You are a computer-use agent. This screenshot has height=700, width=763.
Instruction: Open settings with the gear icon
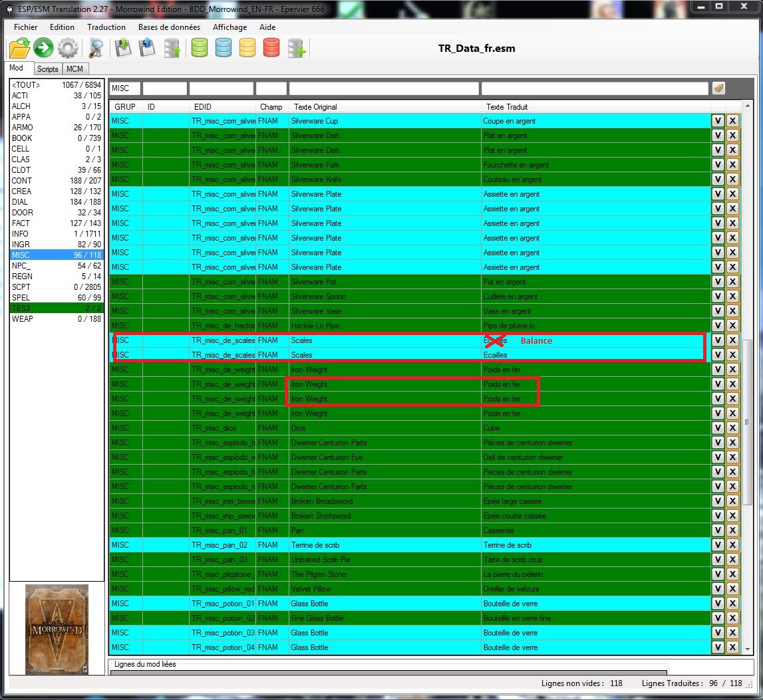coord(68,48)
